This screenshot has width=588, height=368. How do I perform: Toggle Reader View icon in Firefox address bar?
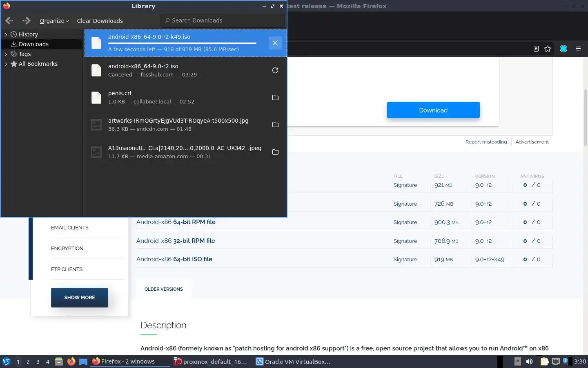pos(536,49)
